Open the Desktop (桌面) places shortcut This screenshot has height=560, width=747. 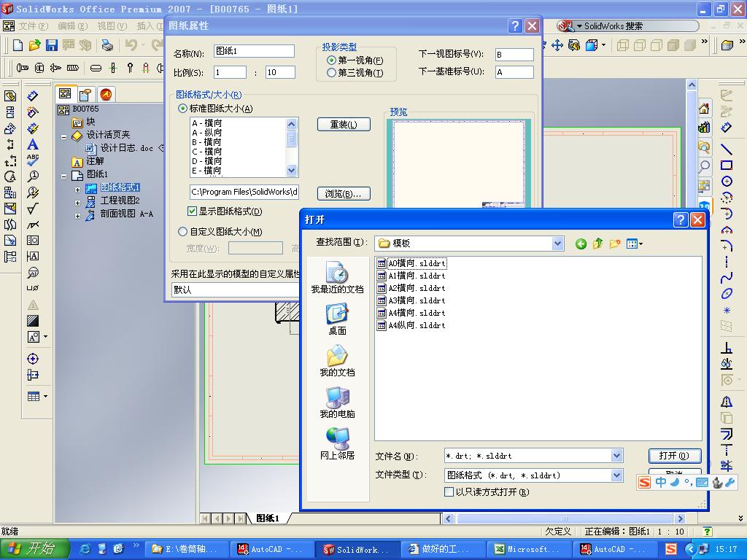[337, 319]
